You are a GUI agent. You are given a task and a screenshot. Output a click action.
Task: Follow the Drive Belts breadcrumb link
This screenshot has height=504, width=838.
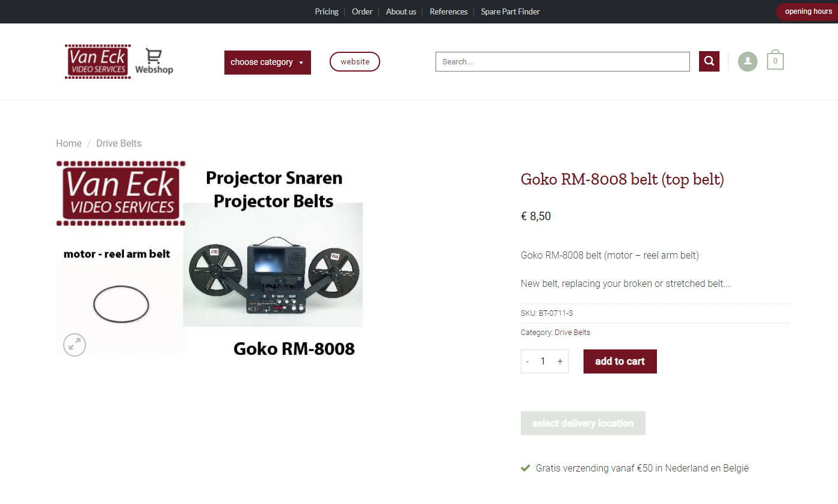point(119,143)
